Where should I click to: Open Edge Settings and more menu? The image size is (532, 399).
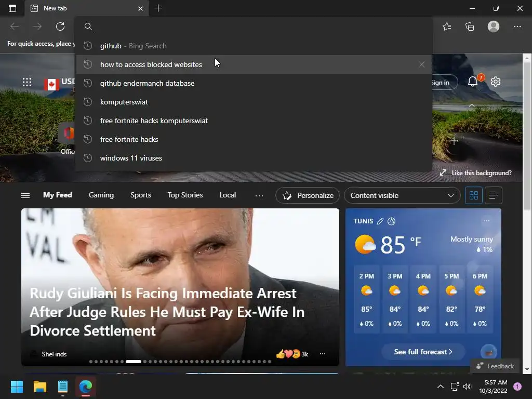[x=517, y=26]
